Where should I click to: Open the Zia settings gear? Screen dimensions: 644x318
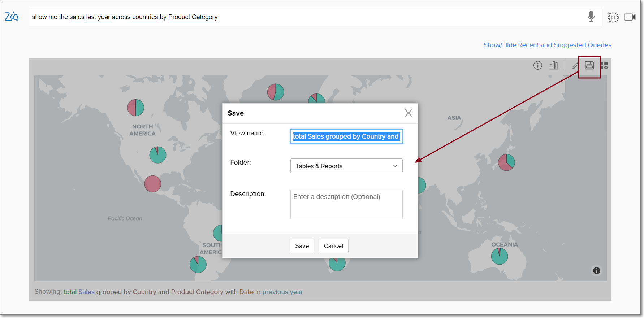(613, 17)
